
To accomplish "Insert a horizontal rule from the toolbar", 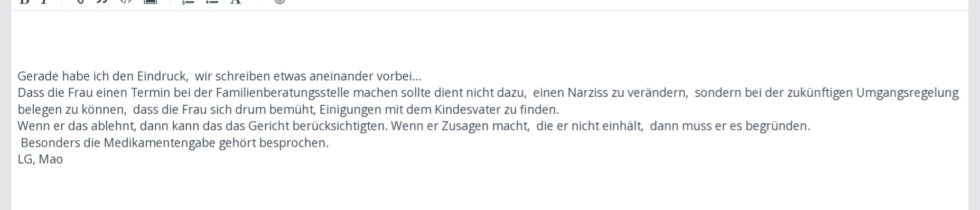I will click(258, 2).
